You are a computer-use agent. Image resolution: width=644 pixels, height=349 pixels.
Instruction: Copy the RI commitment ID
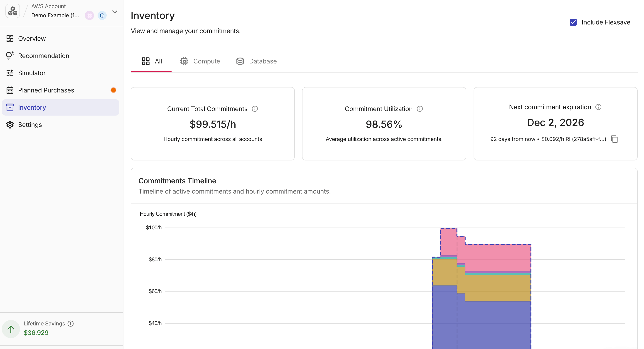[615, 139]
